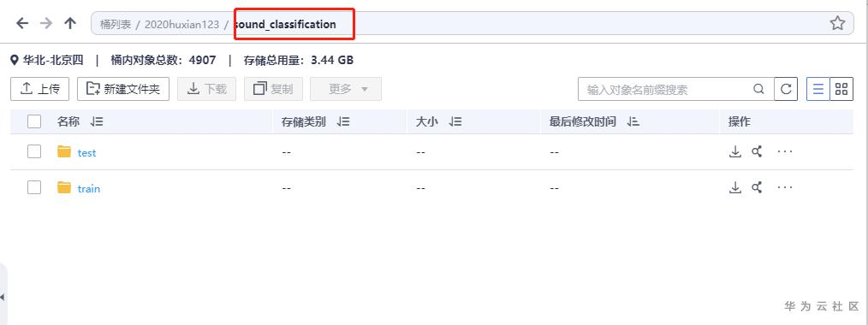Viewport: 868px width, 325px height.
Task: Share the train folder
Action: tap(757, 188)
